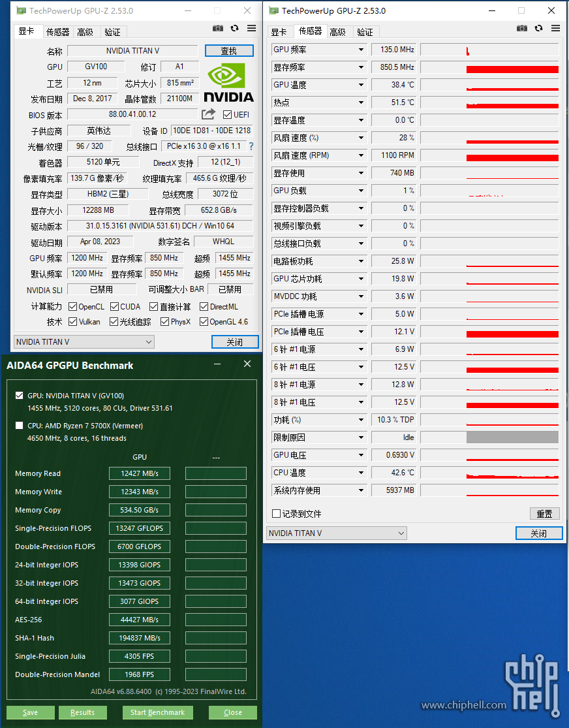Switch to 高级 tab in sensors window

tap(338, 31)
